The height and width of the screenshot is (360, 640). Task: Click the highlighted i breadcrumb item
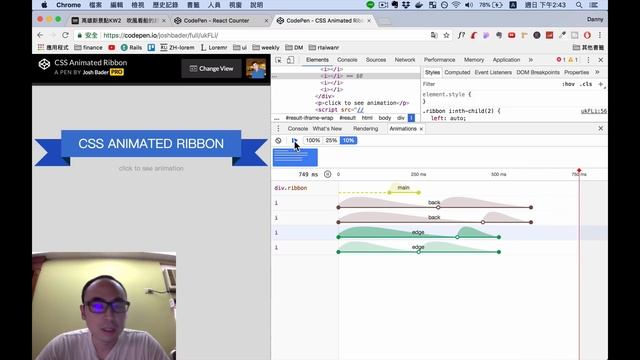[411, 118]
